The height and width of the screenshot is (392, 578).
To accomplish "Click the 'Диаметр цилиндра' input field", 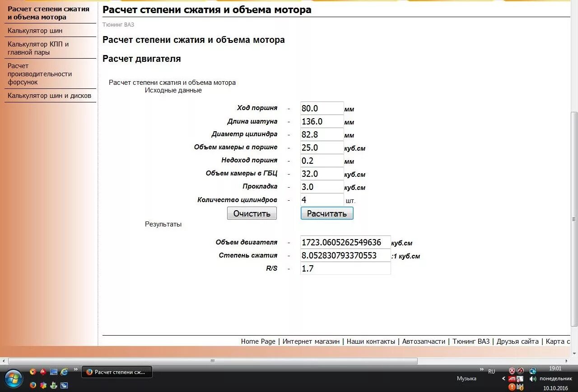I will (x=322, y=134).
